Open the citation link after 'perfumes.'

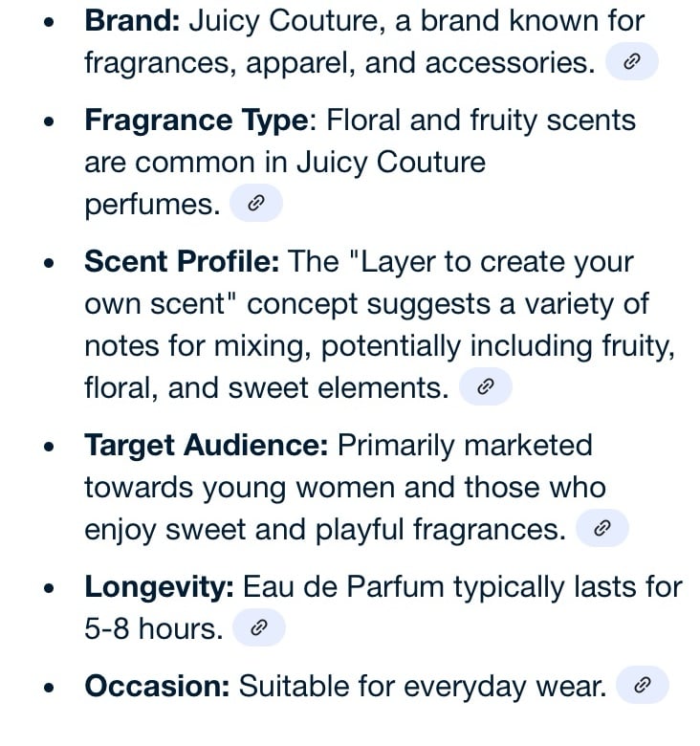point(256,203)
